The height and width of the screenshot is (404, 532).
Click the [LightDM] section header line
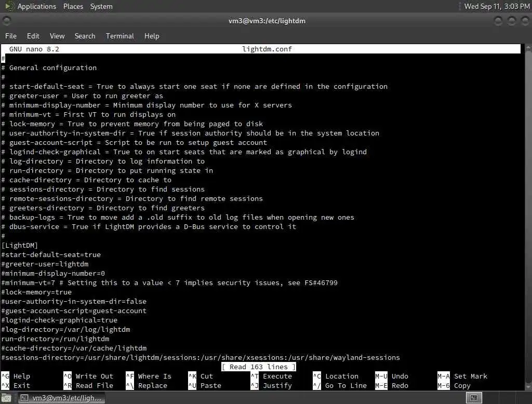pos(20,245)
